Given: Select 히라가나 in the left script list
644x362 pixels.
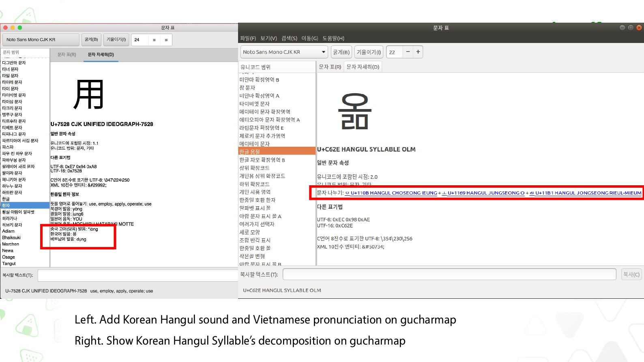Looking at the screenshot, I should 25,218.
